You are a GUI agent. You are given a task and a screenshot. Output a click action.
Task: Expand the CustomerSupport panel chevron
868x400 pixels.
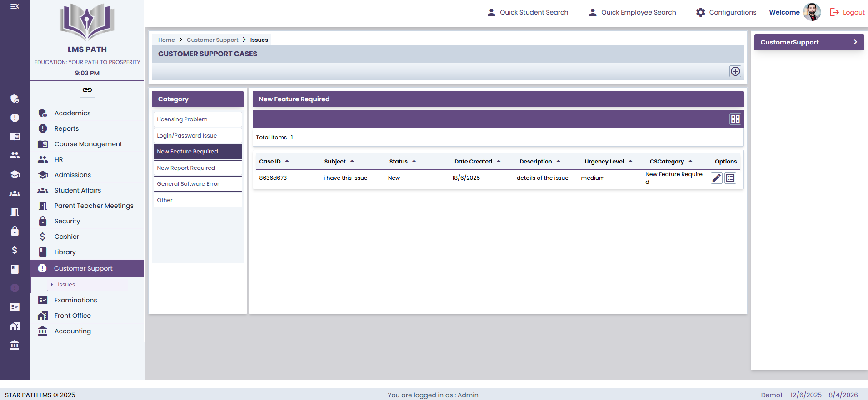[x=855, y=42]
